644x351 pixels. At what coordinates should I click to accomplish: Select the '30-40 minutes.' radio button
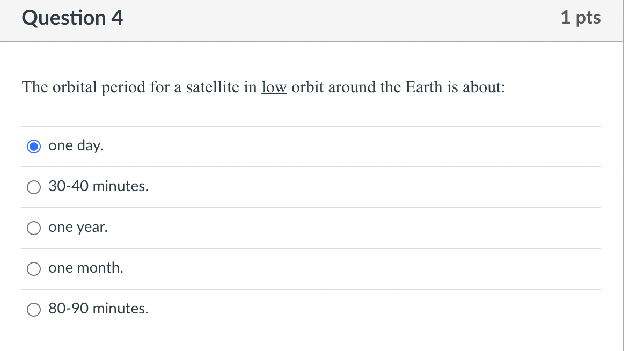[x=34, y=187]
